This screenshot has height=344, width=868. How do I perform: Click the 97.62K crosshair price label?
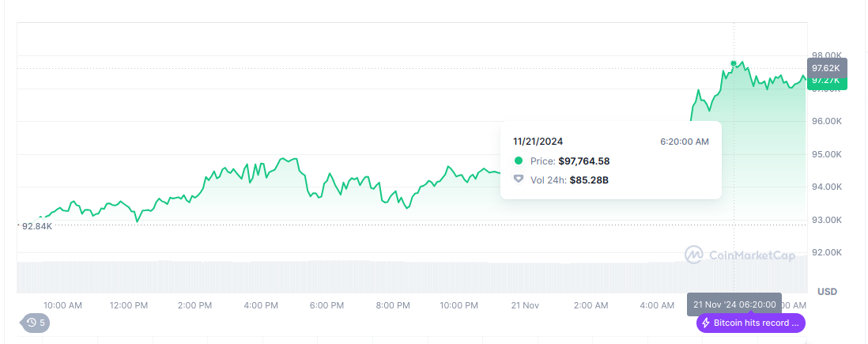(826, 68)
